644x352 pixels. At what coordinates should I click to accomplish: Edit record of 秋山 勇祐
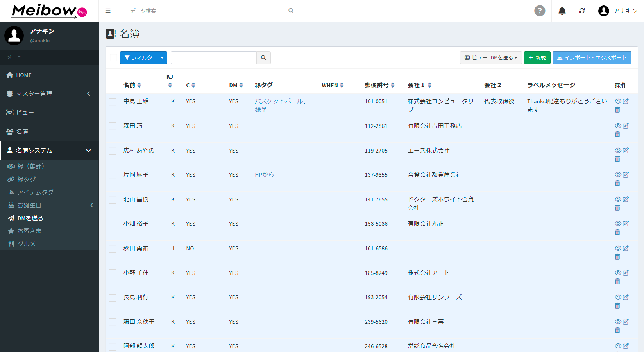pyautogui.click(x=626, y=248)
